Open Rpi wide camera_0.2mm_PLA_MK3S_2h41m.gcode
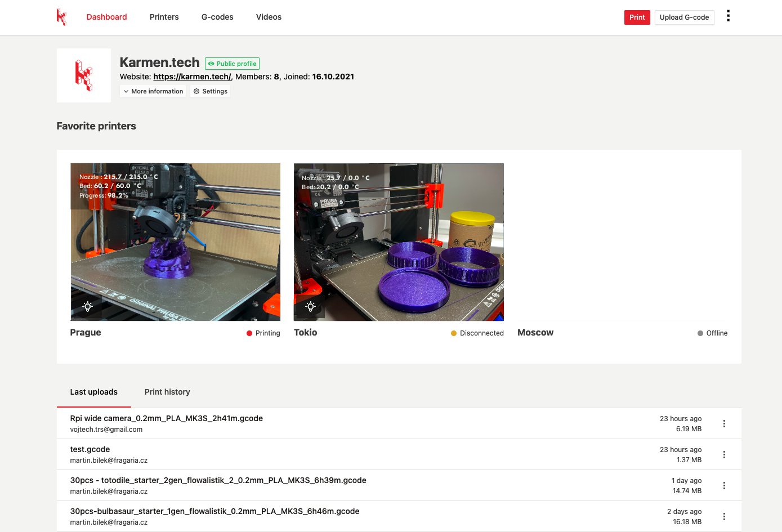Image resolution: width=782 pixels, height=532 pixels. click(167, 418)
